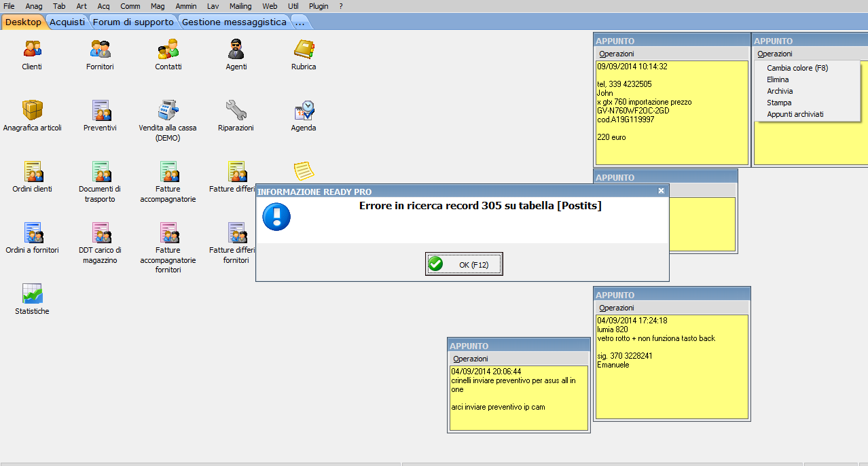Open the Mag menu
This screenshot has width=868, height=466.
click(158, 6)
